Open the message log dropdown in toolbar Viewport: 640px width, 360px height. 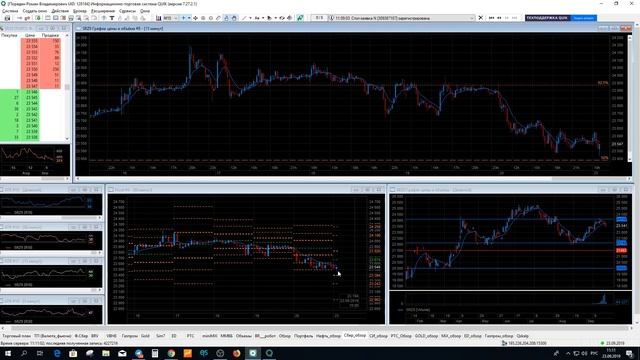(472, 18)
